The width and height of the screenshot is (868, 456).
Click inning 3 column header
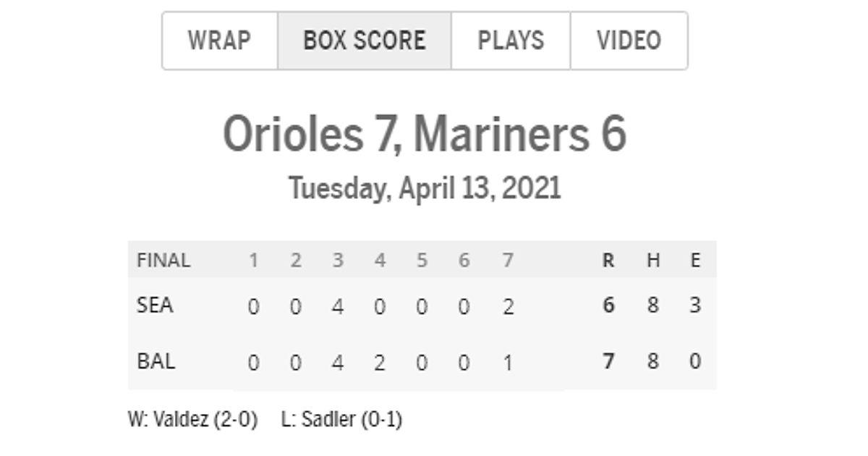tap(337, 261)
